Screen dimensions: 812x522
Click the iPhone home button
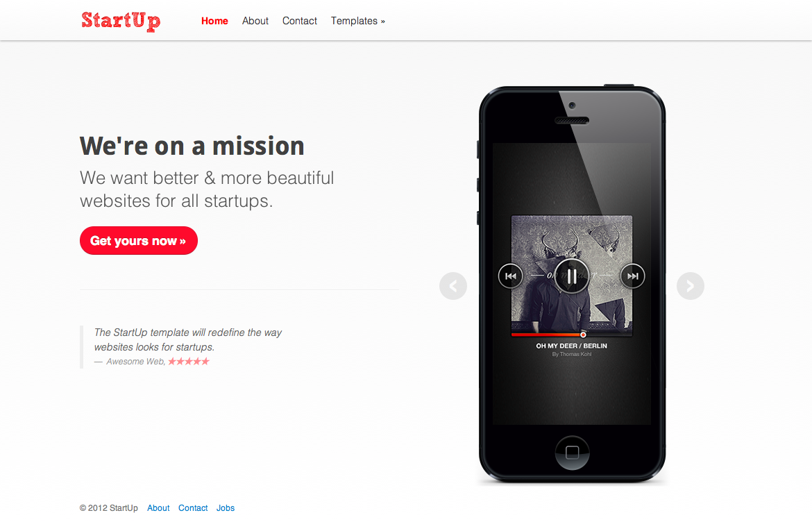coord(573,453)
